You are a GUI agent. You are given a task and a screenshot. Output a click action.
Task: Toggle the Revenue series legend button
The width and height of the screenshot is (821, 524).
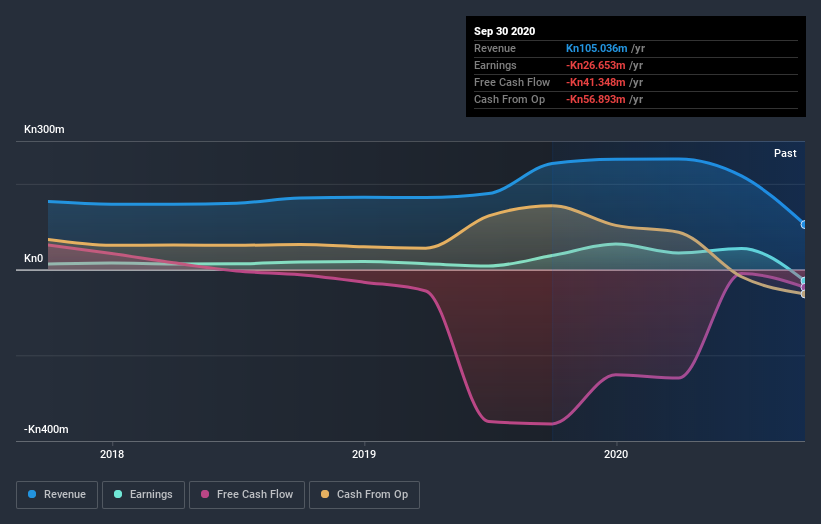tap(57, 495)
